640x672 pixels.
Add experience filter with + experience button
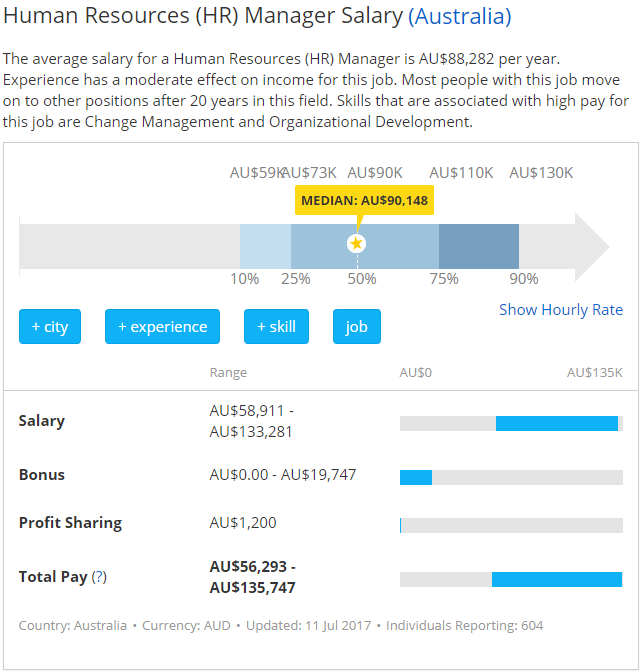pos(162,327)
